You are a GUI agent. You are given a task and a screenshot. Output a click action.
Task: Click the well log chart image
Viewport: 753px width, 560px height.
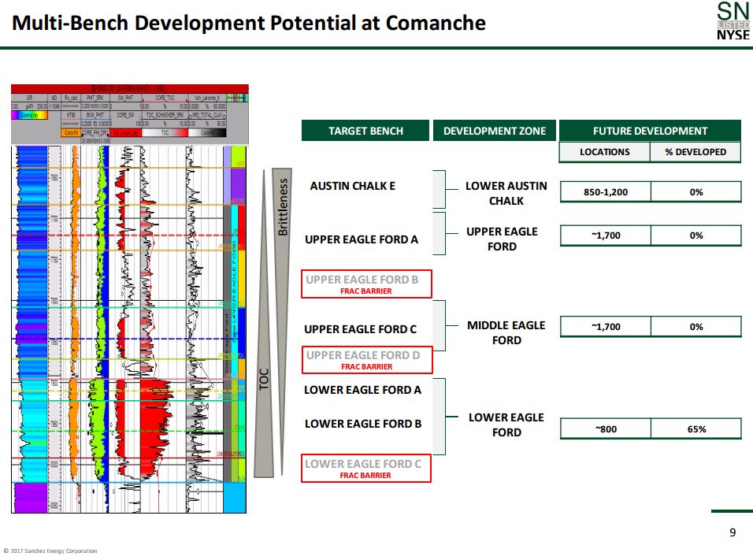click(x=130, y=299)
